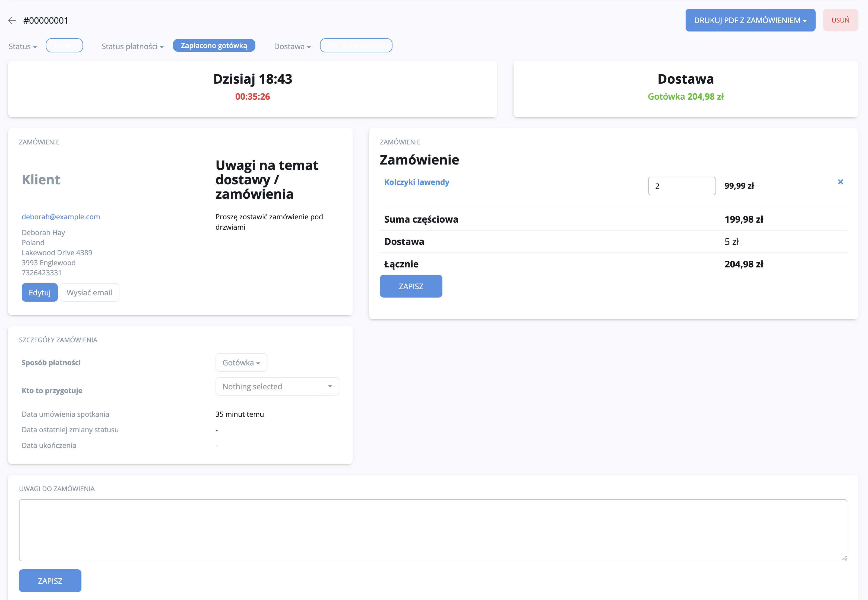Focus the quantity input field

point(681,186)
